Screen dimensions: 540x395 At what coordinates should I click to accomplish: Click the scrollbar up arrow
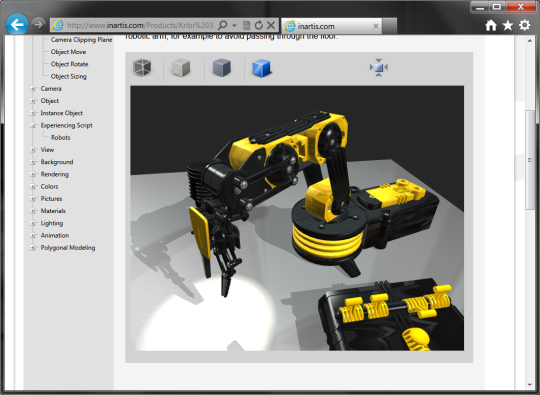530,40
